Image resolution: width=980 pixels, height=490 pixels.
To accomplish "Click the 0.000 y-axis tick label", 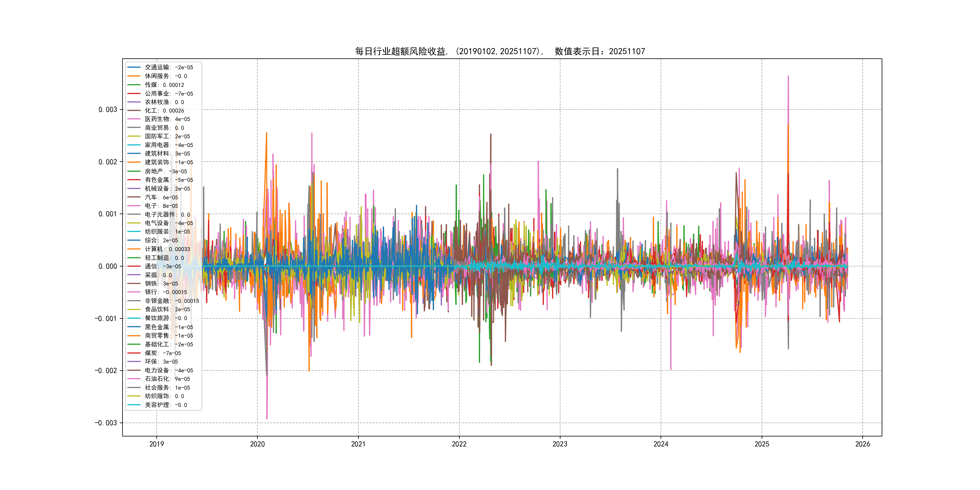I will 108,266.
